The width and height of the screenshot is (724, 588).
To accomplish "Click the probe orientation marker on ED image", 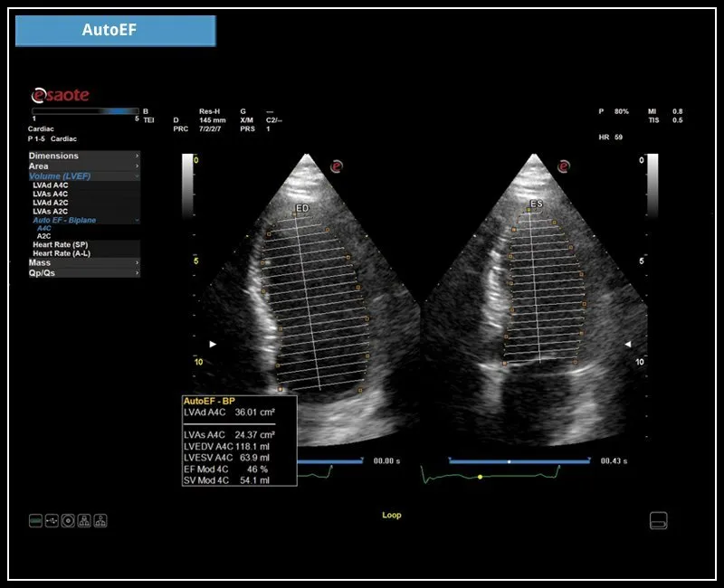I will click(x=337, y=166).
